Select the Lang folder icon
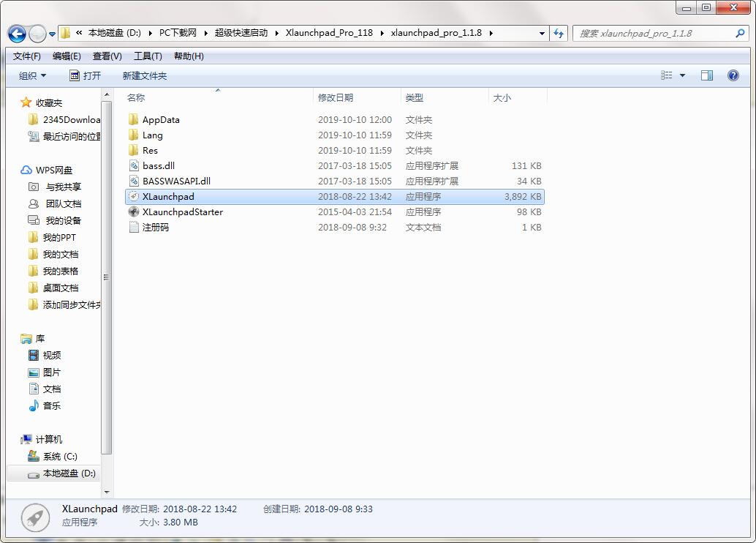This screenshot has height=543, width=756. tap(134, 135)
